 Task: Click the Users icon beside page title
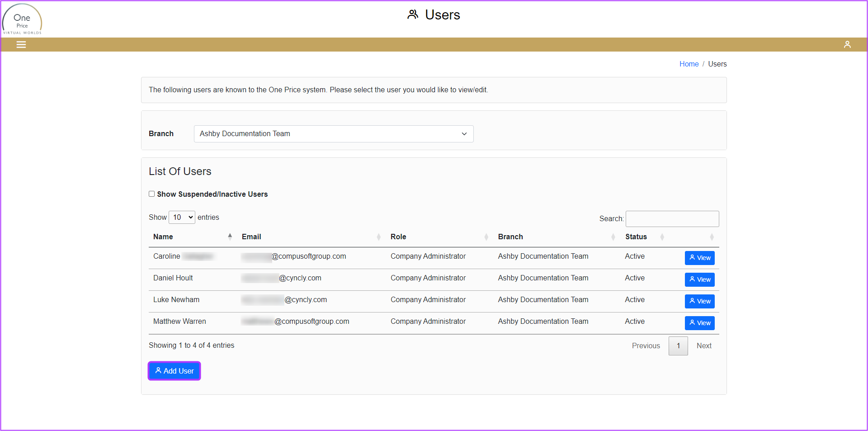point(412,14)
